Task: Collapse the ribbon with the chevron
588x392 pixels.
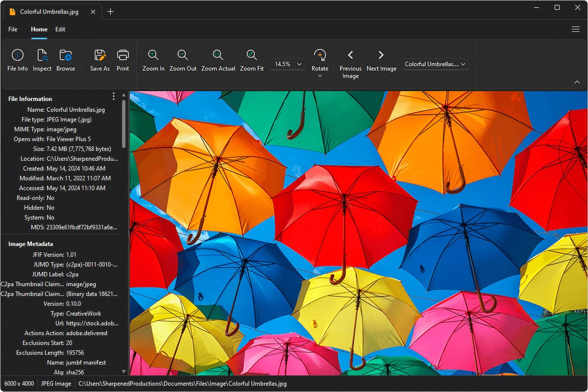Action: 577,82
